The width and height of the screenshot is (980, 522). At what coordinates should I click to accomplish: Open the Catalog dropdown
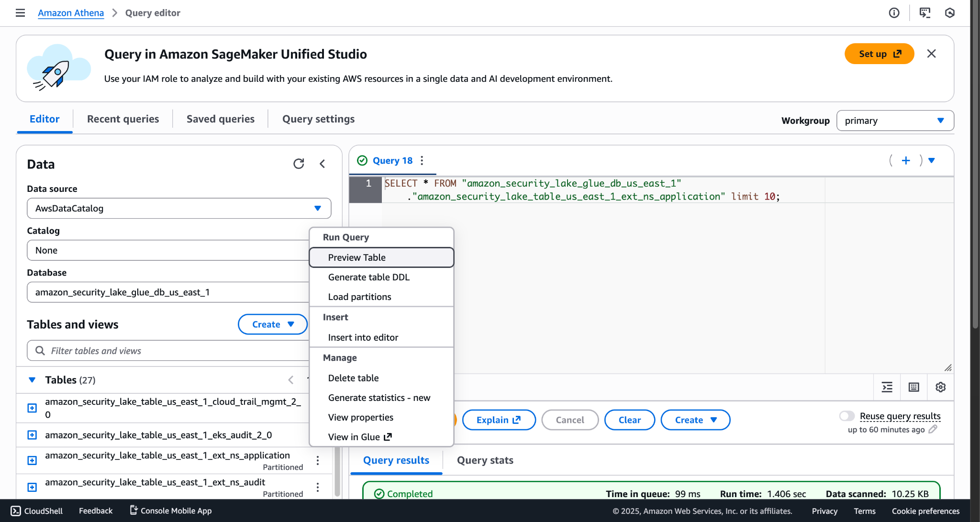(x=168, y=250)
